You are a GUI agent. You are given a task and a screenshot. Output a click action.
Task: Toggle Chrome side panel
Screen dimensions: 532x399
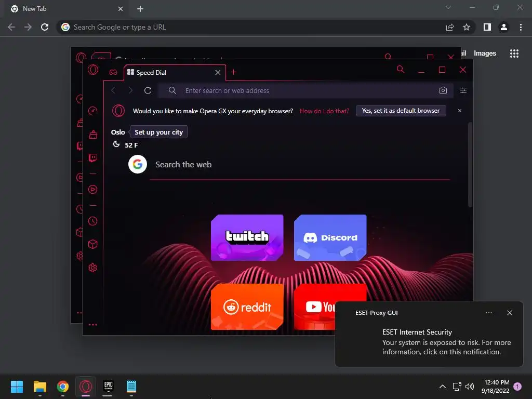[487, 27]
